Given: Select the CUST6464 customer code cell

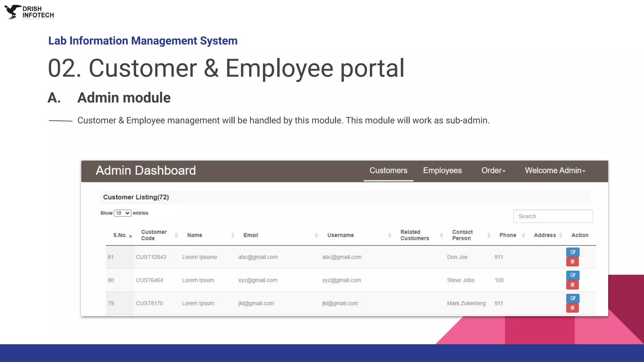Looking at the screenshot, I should [x=149, y=280].
